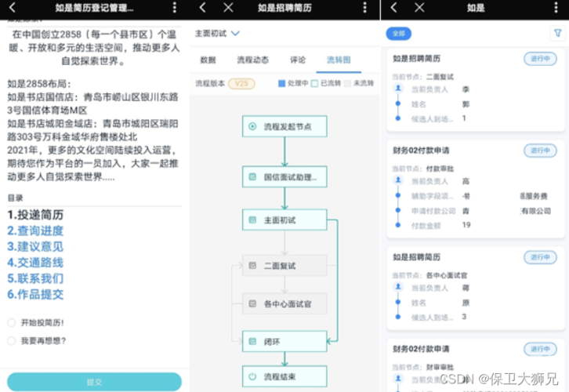Select the 主面初试 flow node
569x392 pixels.
[284, 220]
